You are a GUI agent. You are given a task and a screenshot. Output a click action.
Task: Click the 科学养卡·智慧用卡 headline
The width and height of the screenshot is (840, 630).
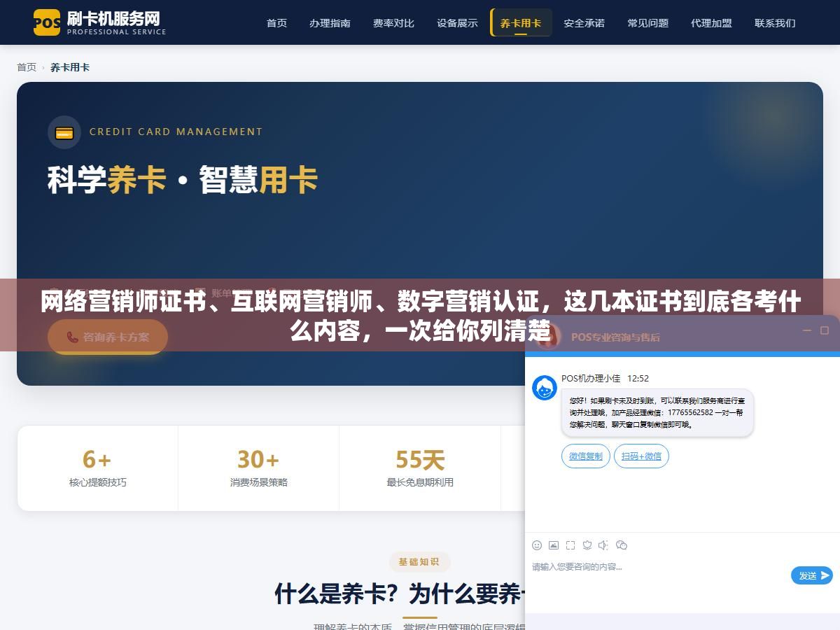point(183,180)
